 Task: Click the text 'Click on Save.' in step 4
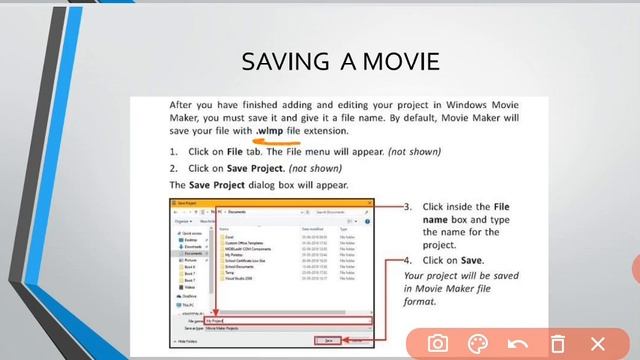click(x=453, y=260)
